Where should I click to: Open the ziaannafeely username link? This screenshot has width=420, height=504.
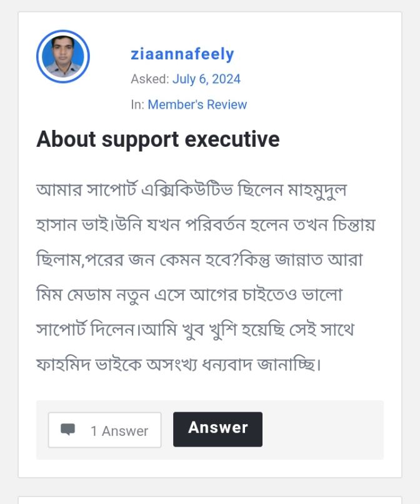(x=182, y=54)
